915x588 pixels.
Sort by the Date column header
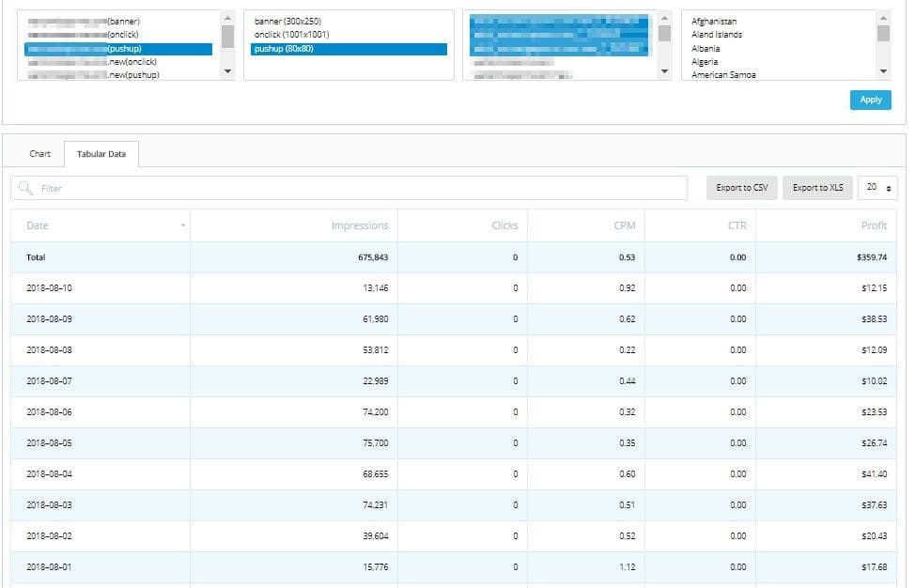tap(101, 225)
